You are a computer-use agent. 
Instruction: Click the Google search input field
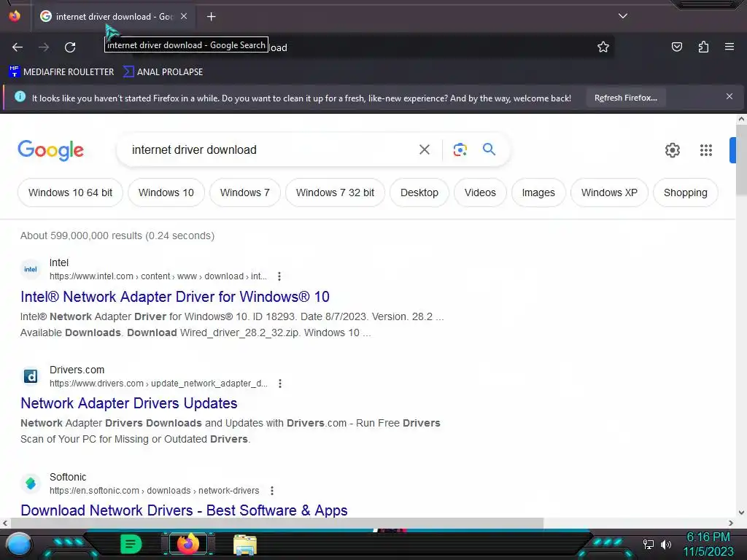tap(269, 150)
